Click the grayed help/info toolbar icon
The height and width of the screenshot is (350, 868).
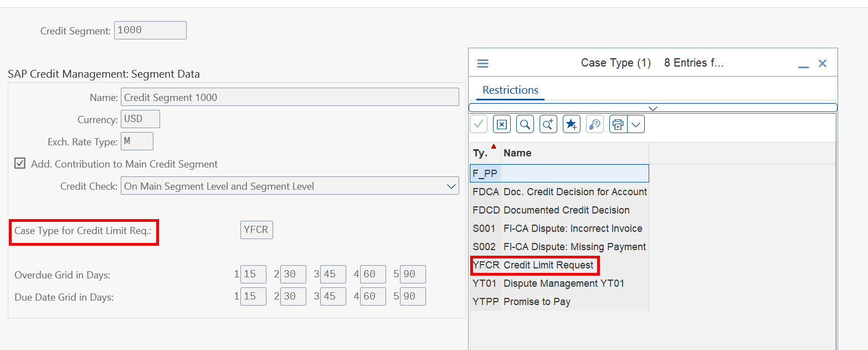(594, 124)
